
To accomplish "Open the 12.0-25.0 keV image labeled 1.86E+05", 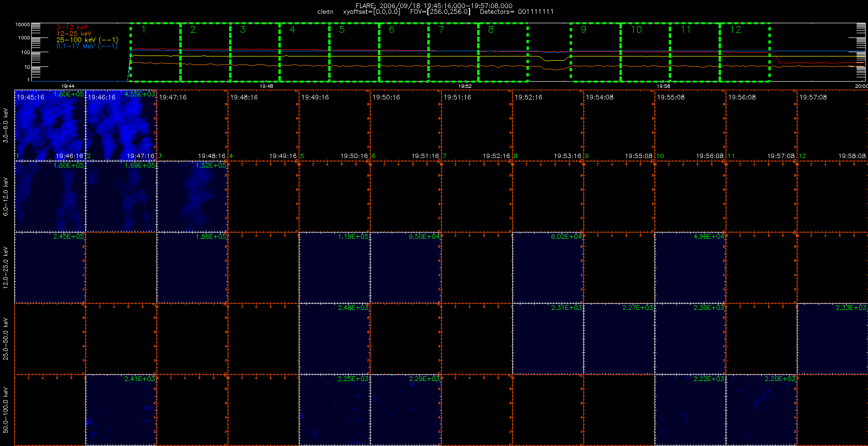I will pos(192,267).
